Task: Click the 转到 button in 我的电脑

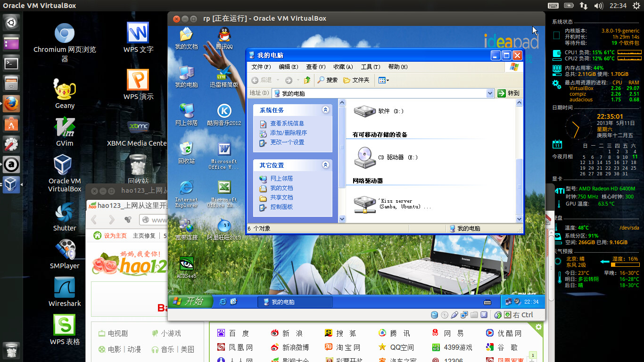Action: coord(509,93)
